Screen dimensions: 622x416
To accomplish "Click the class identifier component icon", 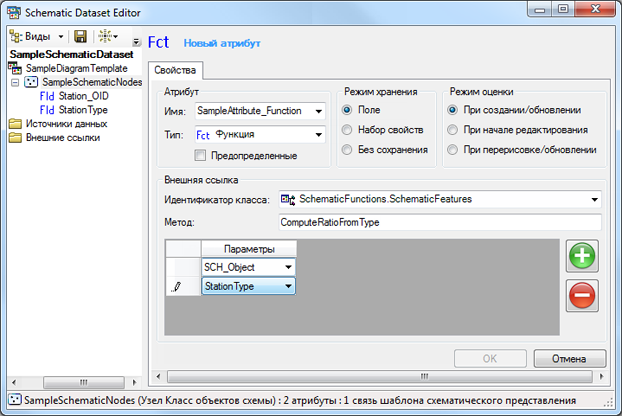I will tap(288, 199).
